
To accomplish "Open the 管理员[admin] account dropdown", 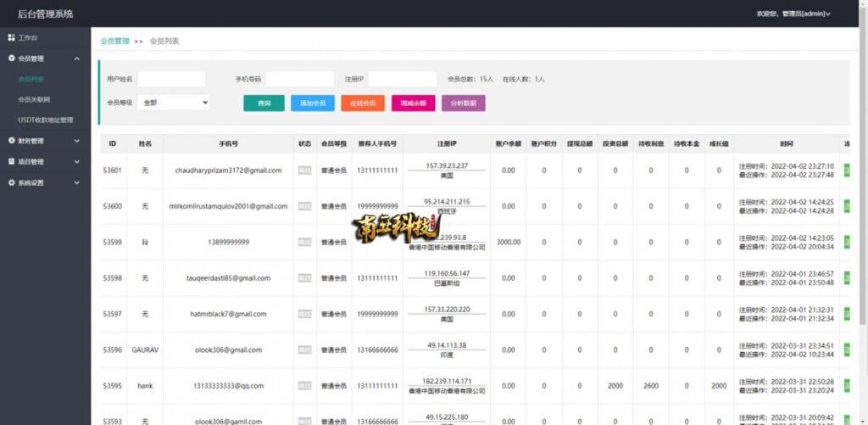I will click(793, 14).
